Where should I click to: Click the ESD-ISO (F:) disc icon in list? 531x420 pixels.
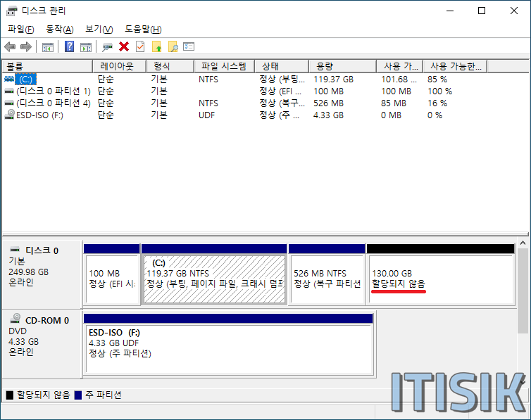click(x=9, y=115)
